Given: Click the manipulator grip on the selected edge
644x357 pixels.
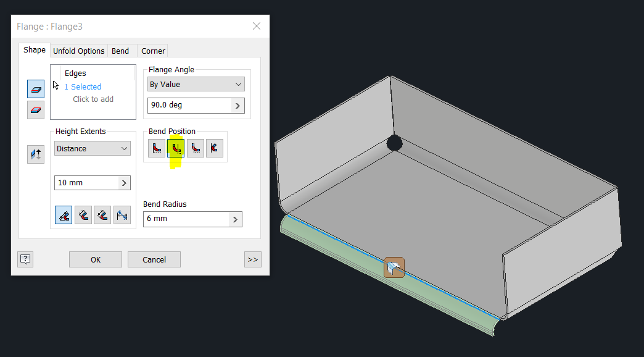Looking at the screenshot, I should [x=394, y=267].
